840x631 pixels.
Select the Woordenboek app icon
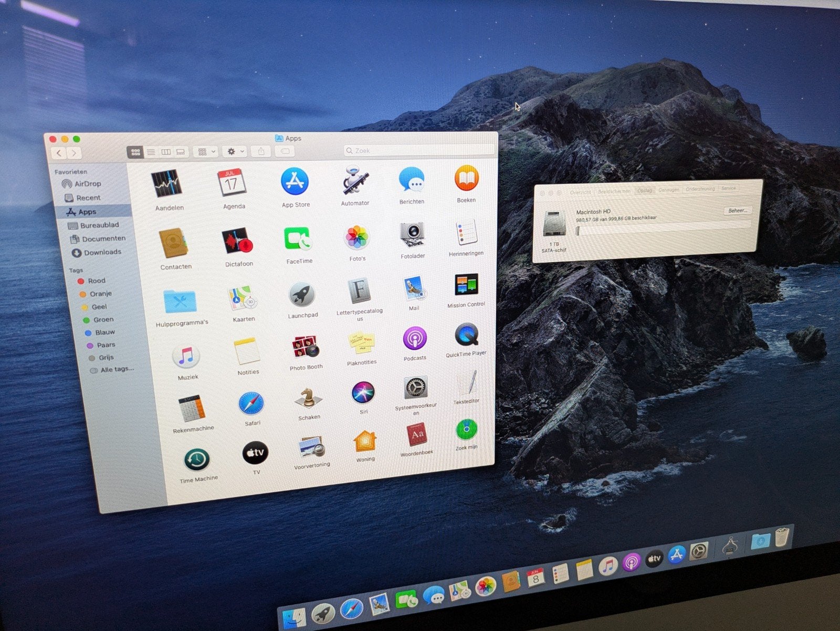(417, 435)
